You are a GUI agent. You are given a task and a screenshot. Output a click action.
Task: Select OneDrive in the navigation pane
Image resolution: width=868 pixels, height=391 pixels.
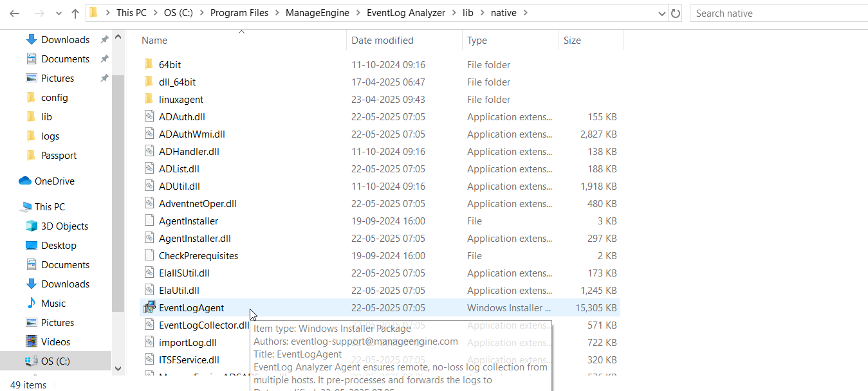(x=54, y=181)
